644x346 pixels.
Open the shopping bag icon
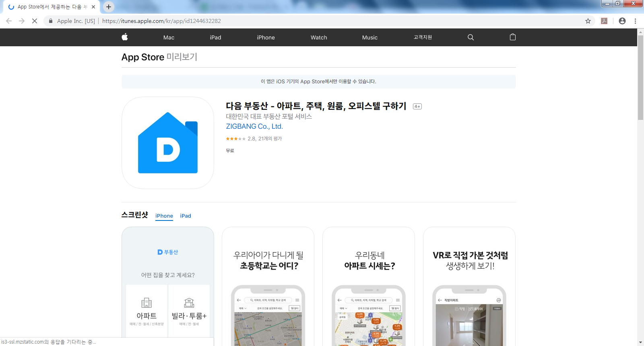pyautogui.click(x=512, y=37)
